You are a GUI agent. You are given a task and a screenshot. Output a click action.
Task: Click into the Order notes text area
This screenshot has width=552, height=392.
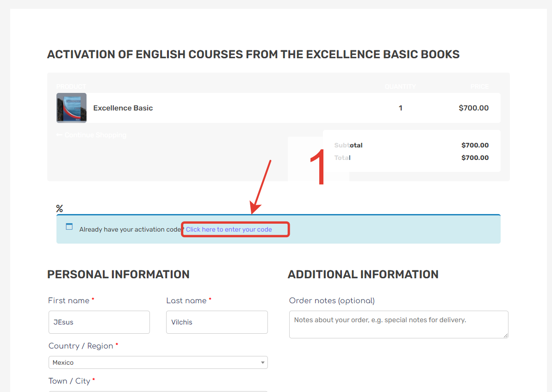click(x=398, y=324)
